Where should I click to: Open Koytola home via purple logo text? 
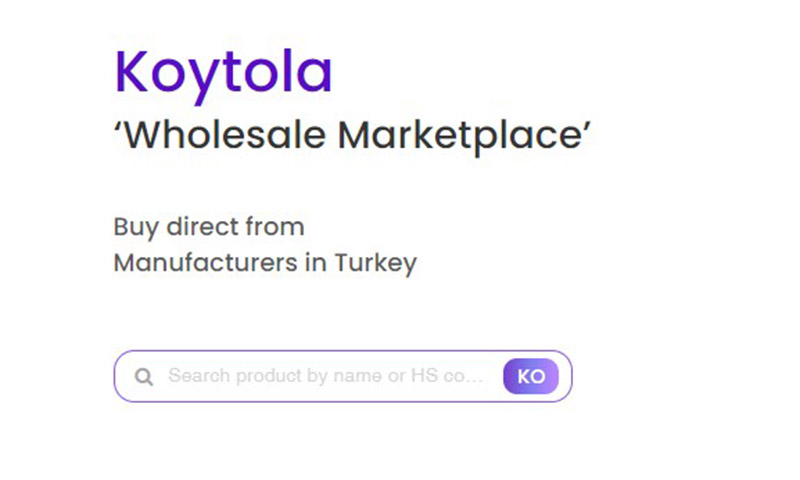pos(223,73)
